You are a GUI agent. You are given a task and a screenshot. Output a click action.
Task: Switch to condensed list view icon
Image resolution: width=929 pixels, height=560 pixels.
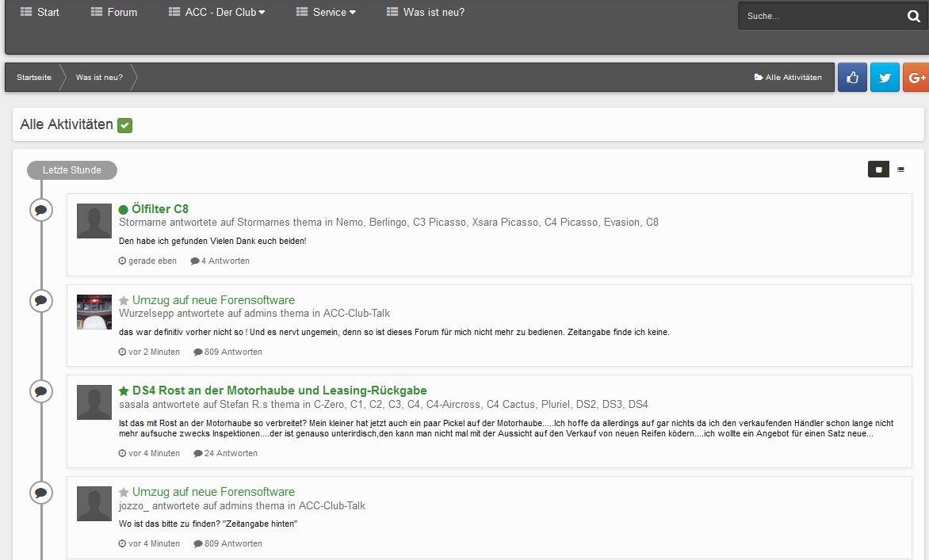click(900, 170)
